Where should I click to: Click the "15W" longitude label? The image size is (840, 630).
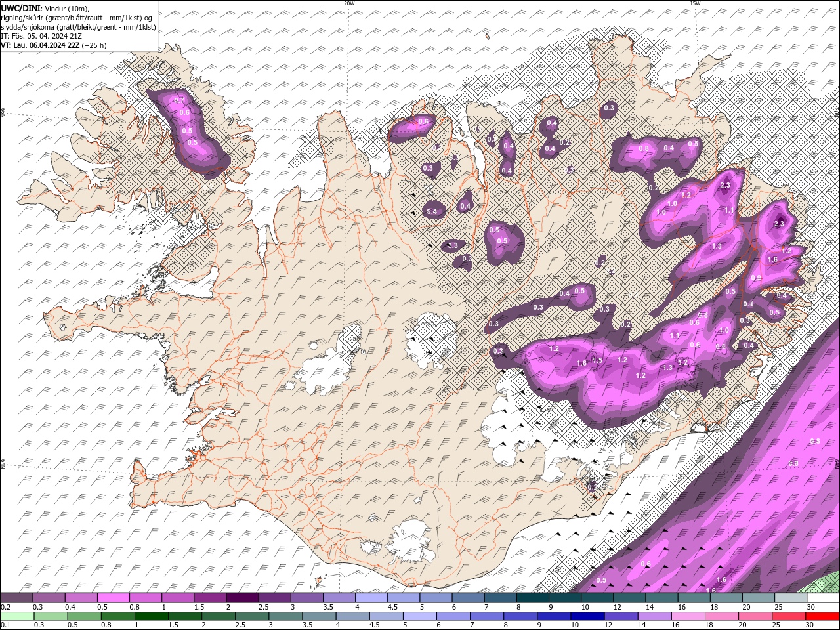pyautogui.click(x=695, y=3)
